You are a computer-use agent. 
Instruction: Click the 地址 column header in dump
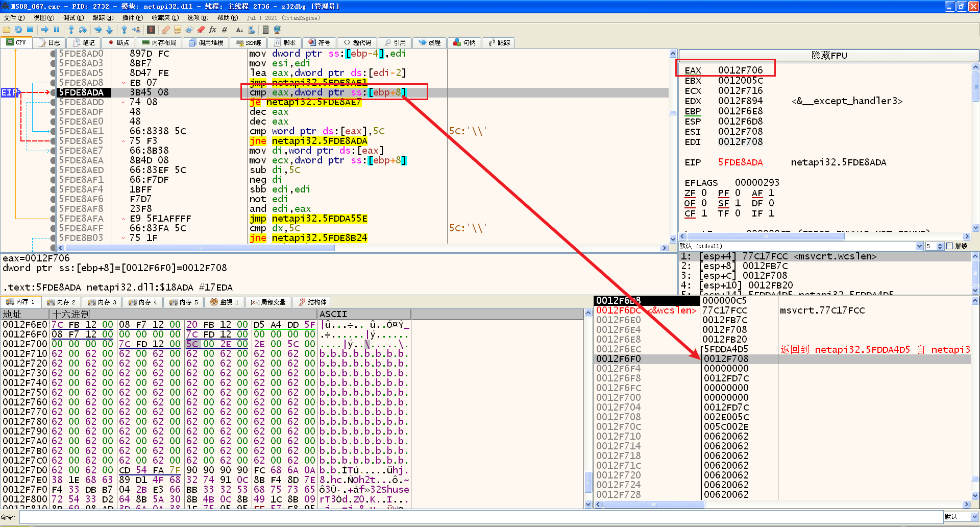[x=24, y=314]
